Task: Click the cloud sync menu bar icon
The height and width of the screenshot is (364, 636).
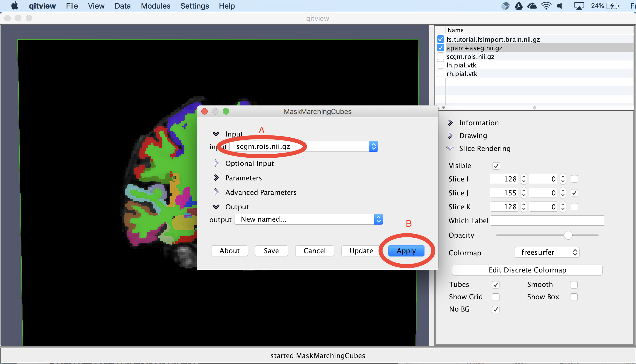Action: click(532, 6)
